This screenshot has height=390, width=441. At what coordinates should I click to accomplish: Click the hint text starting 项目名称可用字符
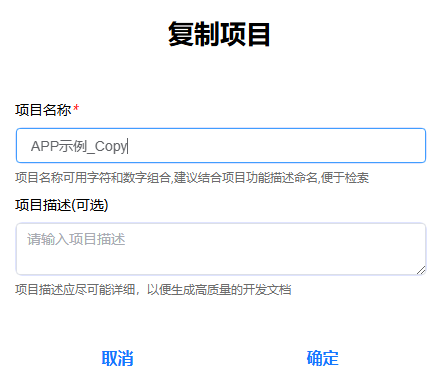pos(192,177)
